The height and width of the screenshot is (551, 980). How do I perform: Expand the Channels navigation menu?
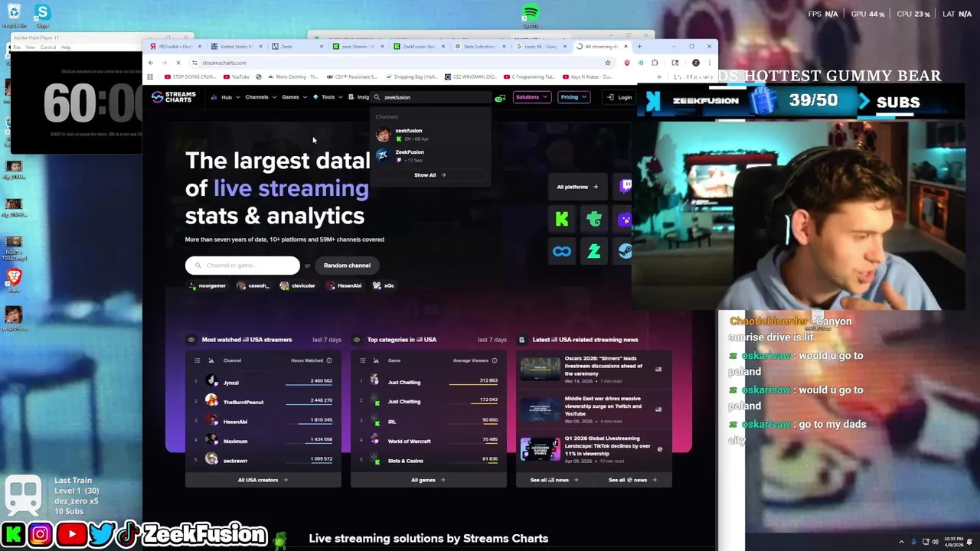(x=260, y=97)
